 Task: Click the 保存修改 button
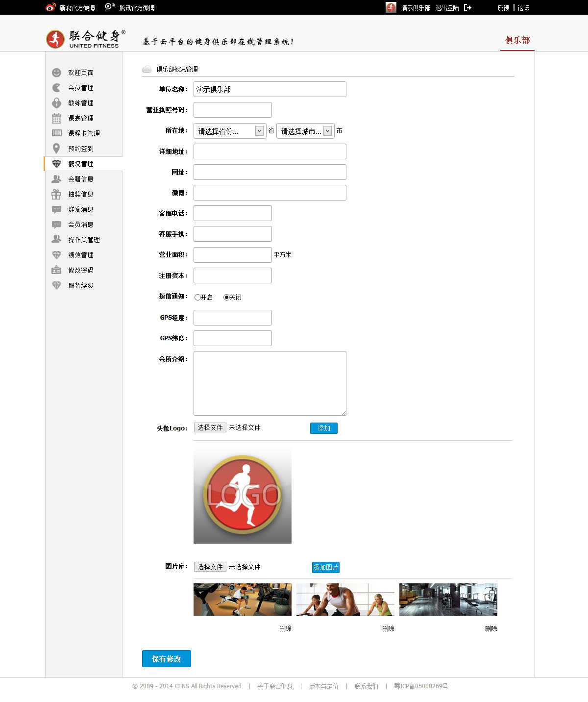pos(167,659)
